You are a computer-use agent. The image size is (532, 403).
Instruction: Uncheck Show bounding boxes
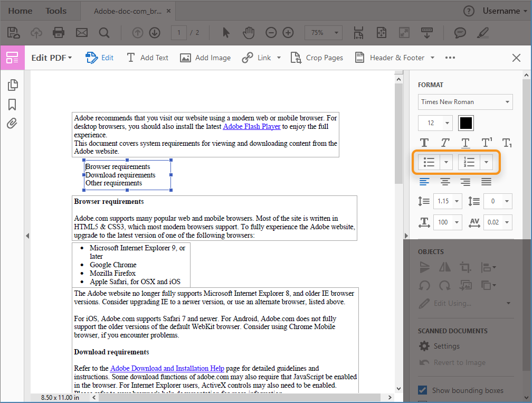[x=422, y=390]
